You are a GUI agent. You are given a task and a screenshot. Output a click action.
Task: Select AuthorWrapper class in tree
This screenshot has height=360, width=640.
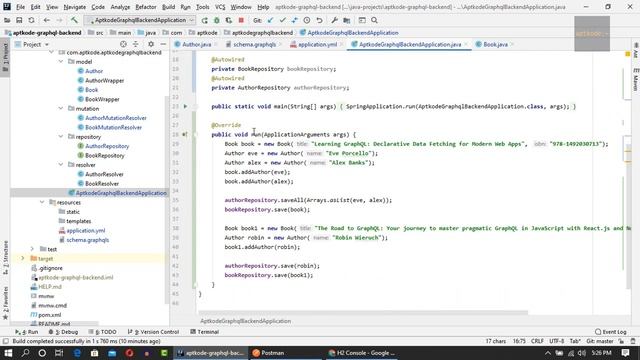104,80
